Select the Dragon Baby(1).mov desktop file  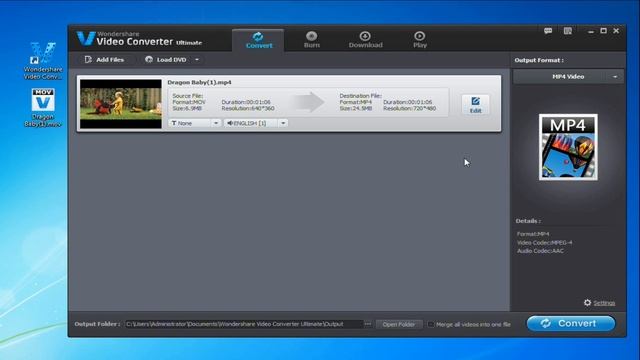tap(43, 108)
